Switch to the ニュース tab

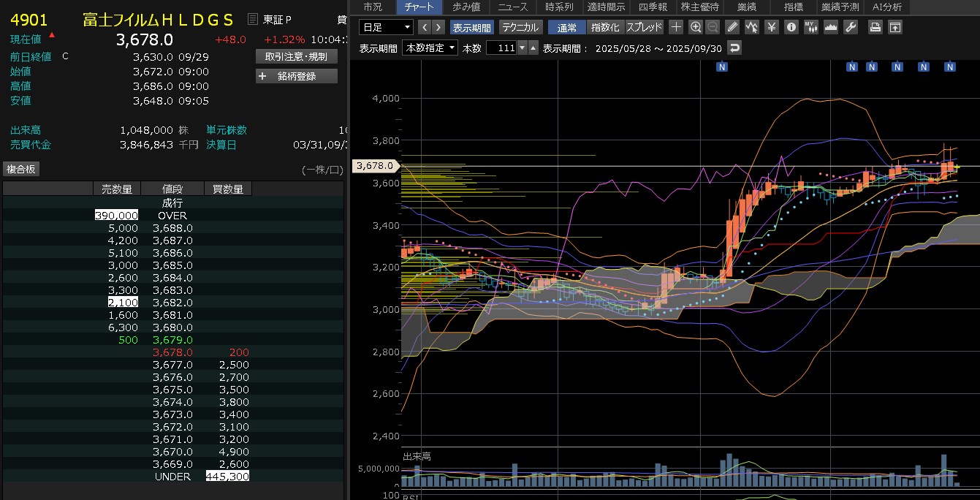[513, 7]
